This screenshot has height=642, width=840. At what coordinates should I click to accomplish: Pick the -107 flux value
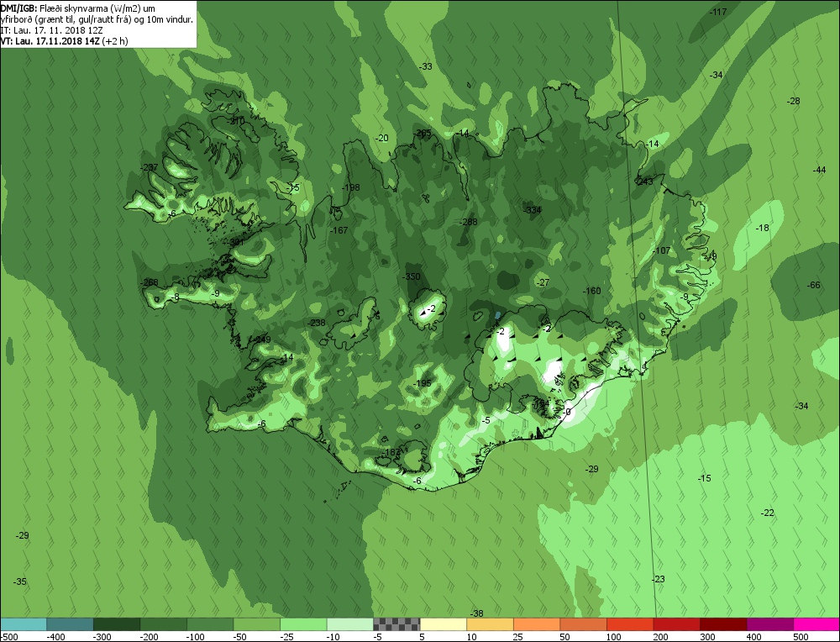pyautogui.click(x=662, y=250)
